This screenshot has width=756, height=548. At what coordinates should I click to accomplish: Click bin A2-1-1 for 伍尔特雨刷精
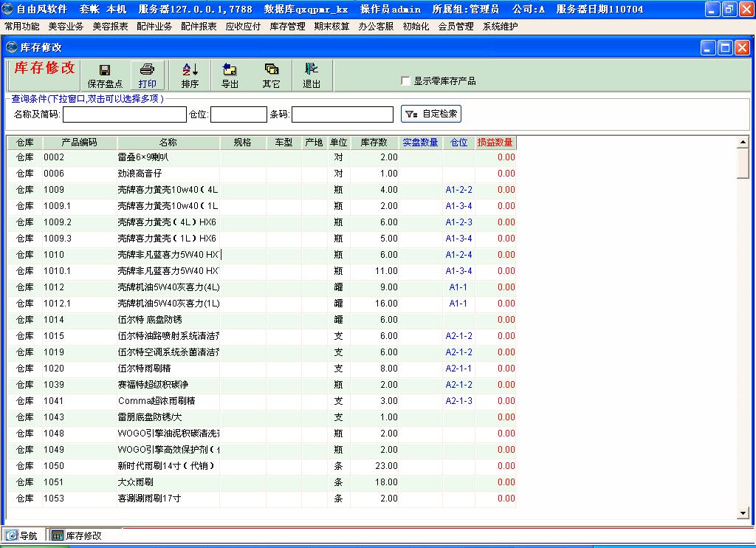[x=459, y=369]
